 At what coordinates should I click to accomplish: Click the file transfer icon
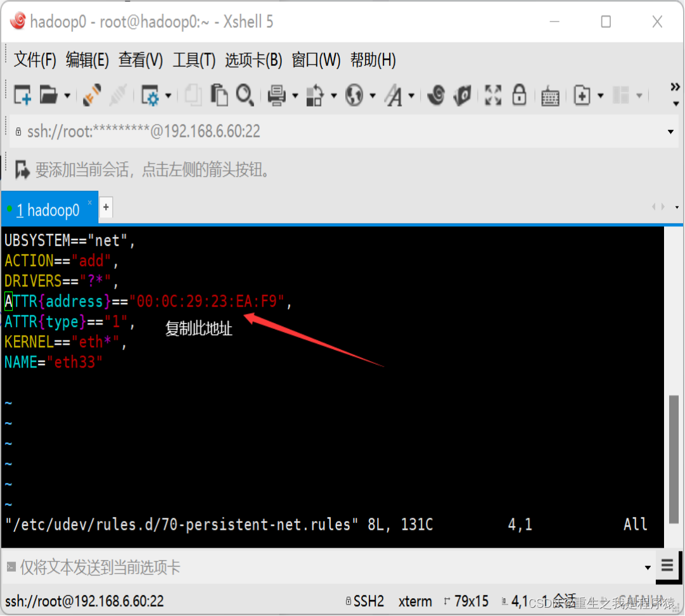click(315, 95)
